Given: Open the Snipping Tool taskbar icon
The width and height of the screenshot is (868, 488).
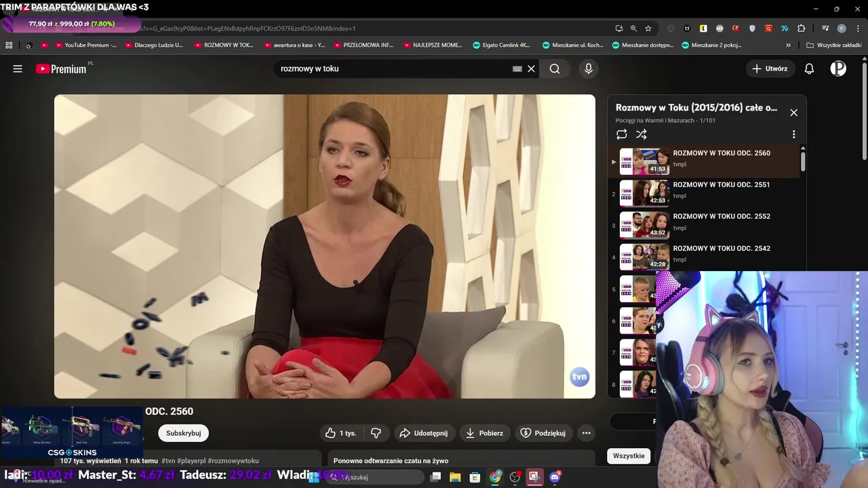Looking at the screenshot, I should pos(534,477).
